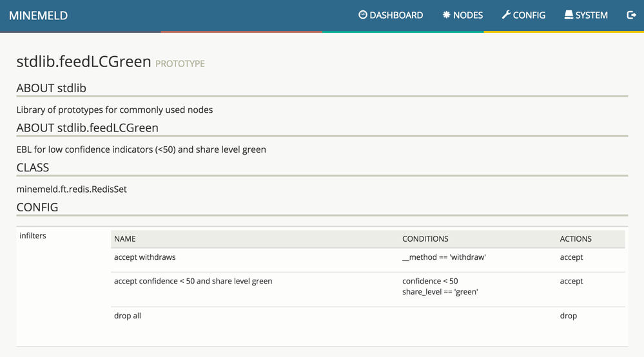Click the infilters config label
644x357 pixels.
[33, 236]
